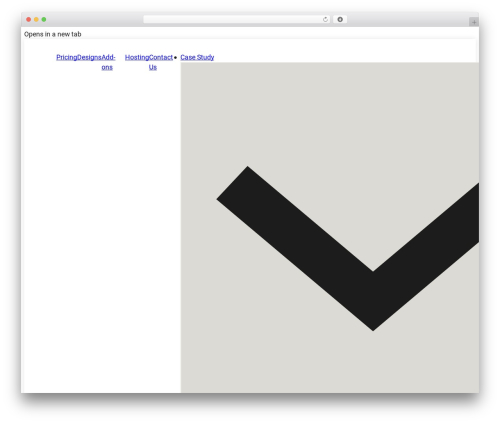
Task: Select the 'Opens in a new tab' text
Action: click(53, 34)
